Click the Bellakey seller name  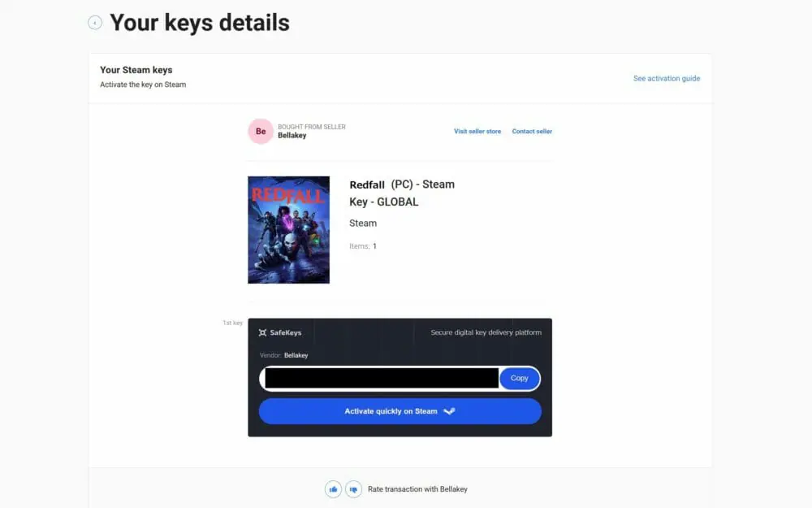click(x=292, y=135)
